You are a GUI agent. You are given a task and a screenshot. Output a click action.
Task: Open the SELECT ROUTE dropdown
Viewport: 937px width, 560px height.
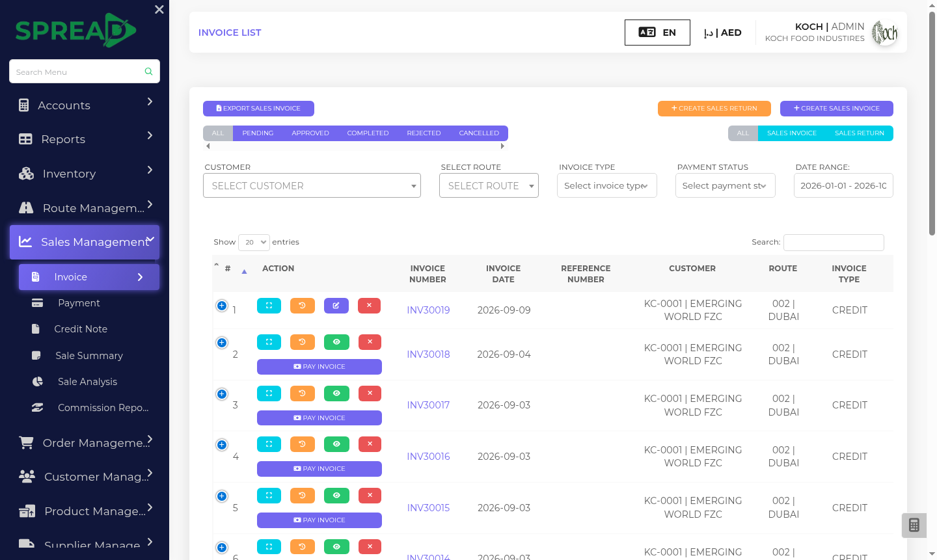[x=489, y=185]
